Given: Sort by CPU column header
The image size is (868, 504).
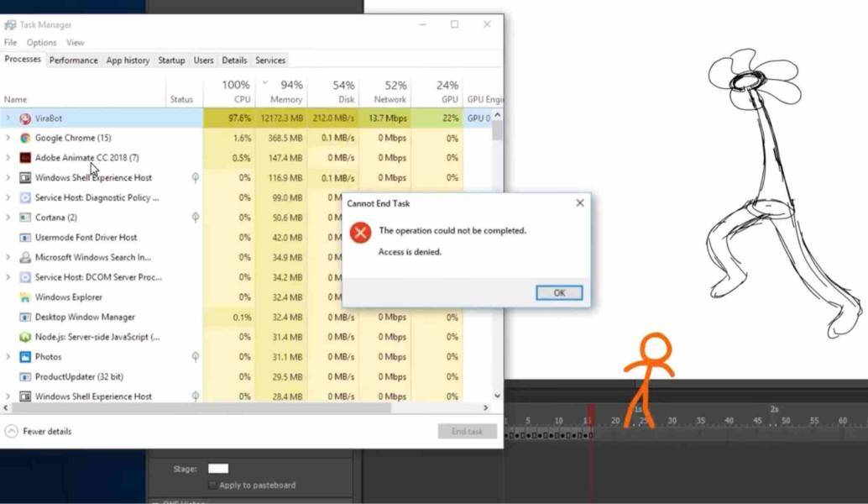Looking at the screenshot, I should (229, 92).
